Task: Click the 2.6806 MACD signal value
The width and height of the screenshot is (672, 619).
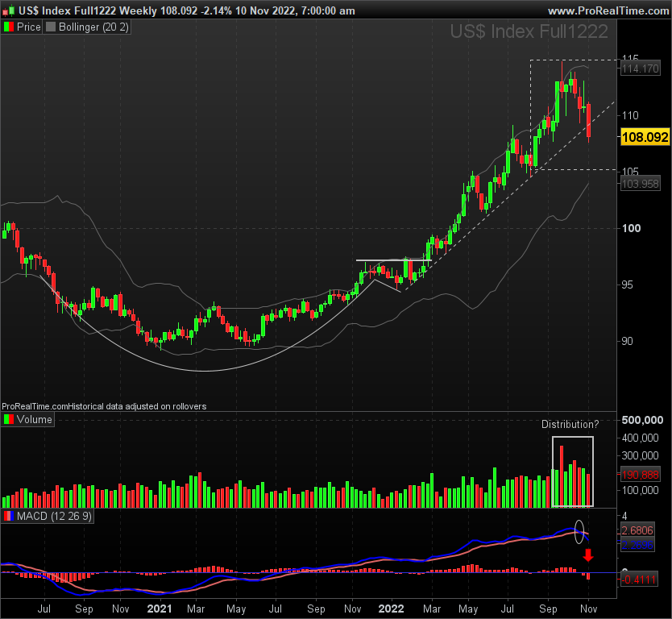Action: tap(637, 530)
